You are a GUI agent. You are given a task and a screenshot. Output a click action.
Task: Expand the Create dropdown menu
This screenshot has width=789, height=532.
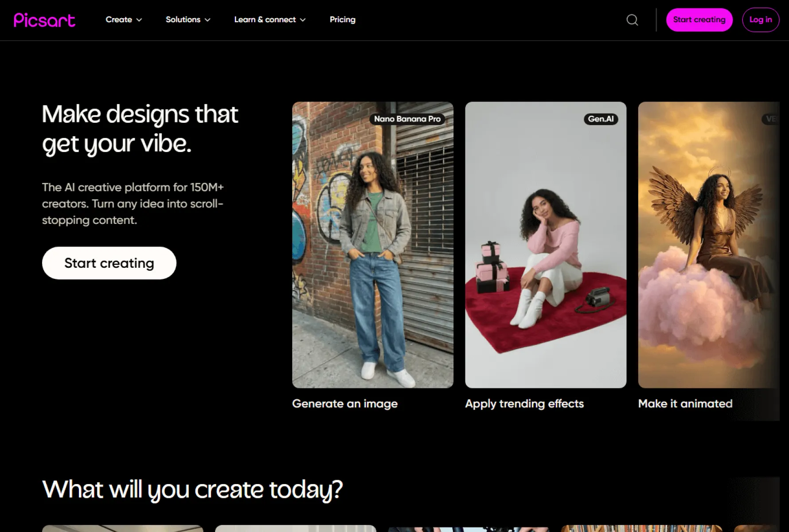[x=124, y=20]
